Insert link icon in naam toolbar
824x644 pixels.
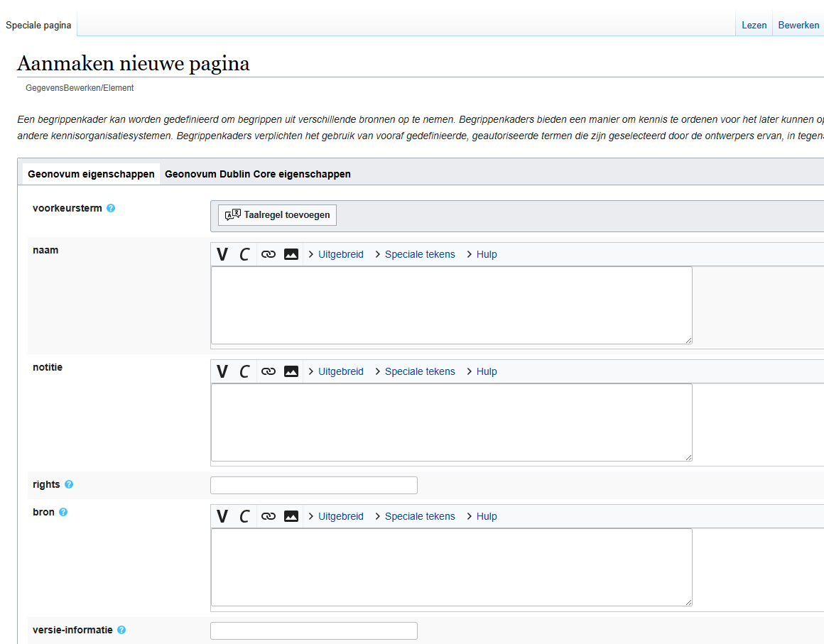pyautogui.click(x=268, y=254)
